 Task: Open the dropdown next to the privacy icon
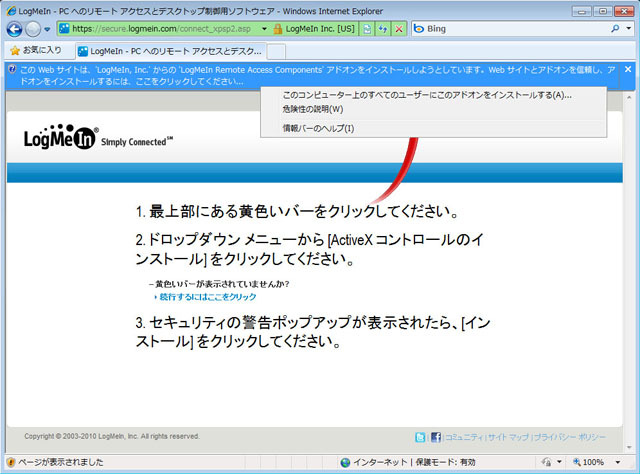click(x=559, y=462)
